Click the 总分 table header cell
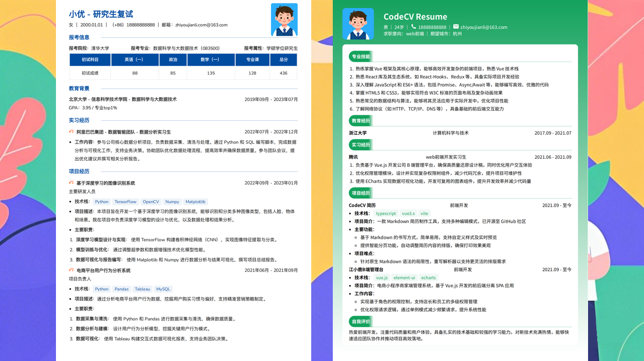Viewport: 644px width, 361px height. click(284, 59)
